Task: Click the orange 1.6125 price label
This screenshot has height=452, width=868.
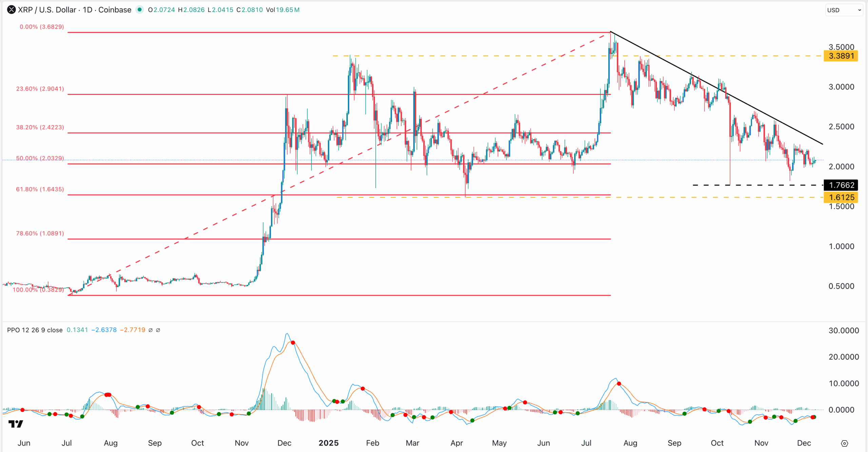Action: 841,197
